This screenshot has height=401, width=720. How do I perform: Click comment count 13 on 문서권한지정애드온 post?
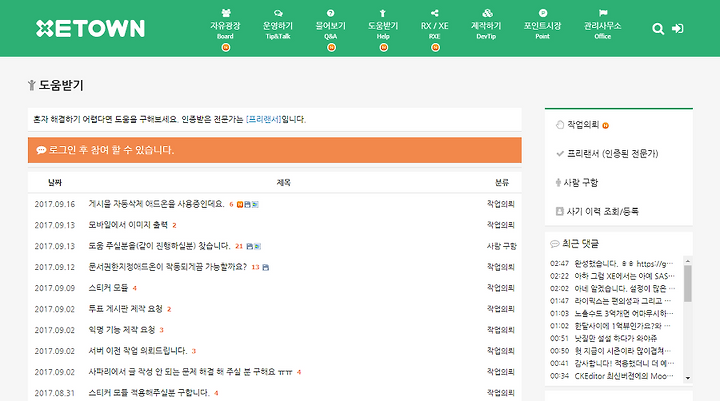pyautogui.click(x=255, y=267)
